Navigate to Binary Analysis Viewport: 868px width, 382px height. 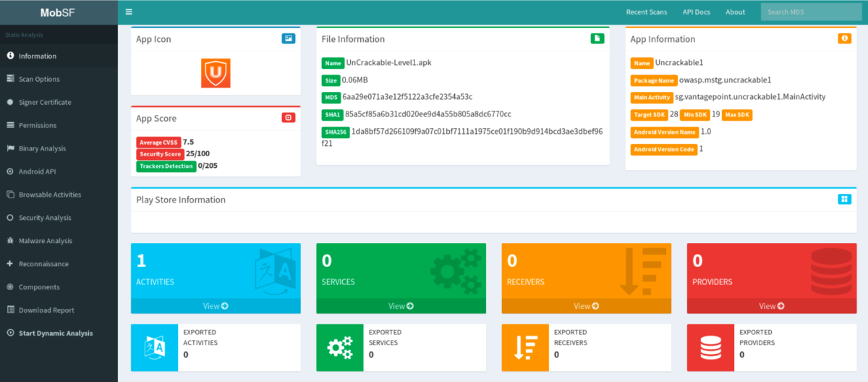point(59,148)
